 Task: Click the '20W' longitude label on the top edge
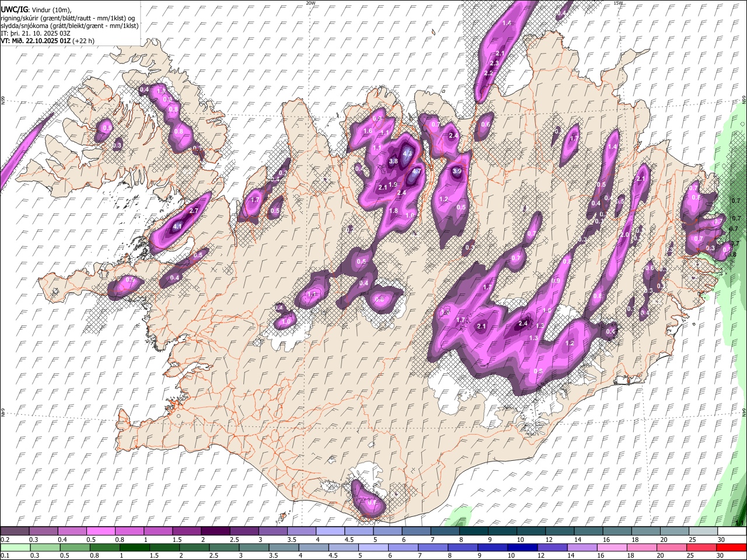click(x=310, y=3)
